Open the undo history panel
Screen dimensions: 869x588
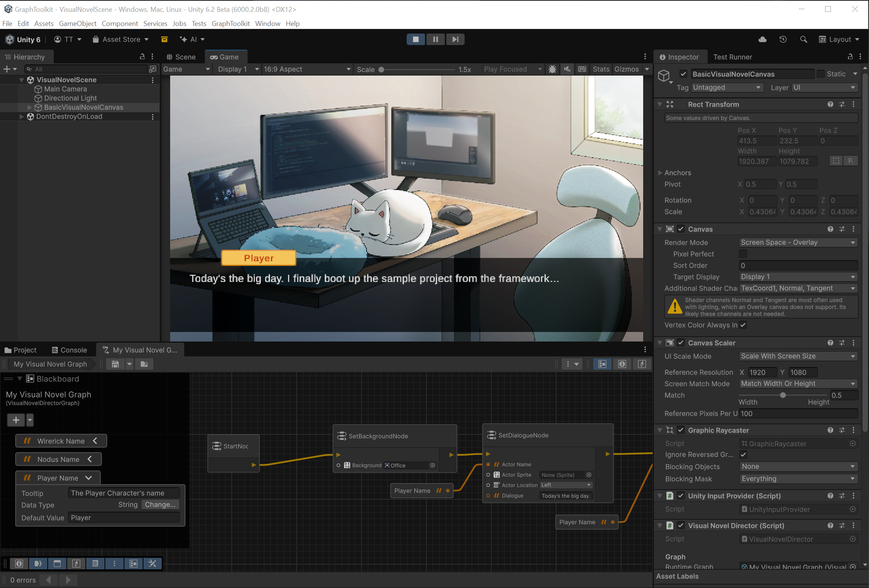[x=783, y=39]
